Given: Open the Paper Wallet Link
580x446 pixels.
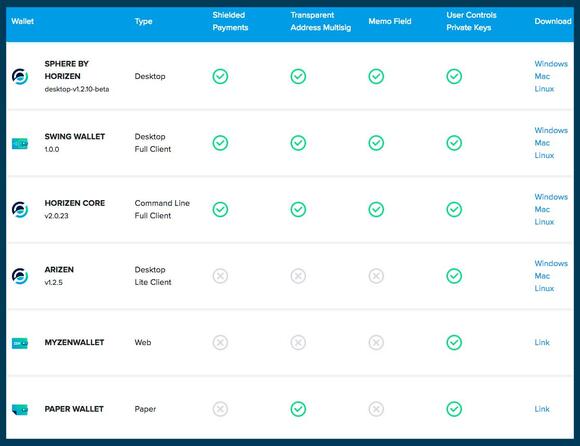Looking at the screenshot, I should (542, 409).
